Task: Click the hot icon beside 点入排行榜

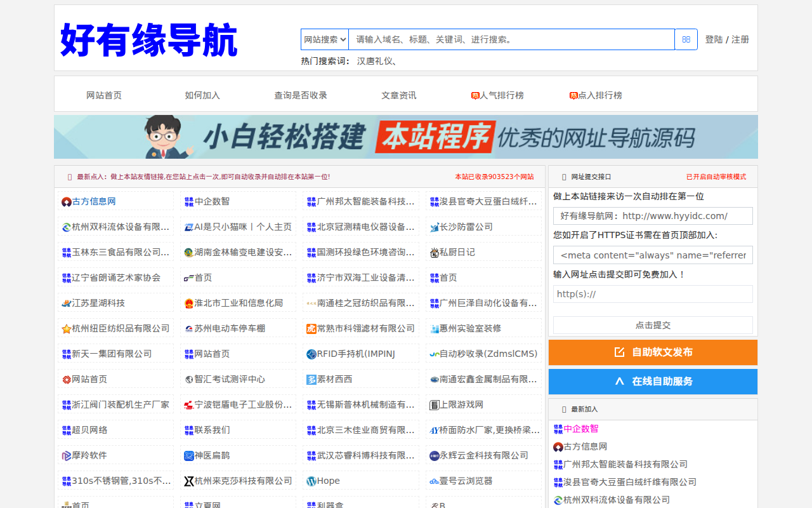Action: point(573,96)
